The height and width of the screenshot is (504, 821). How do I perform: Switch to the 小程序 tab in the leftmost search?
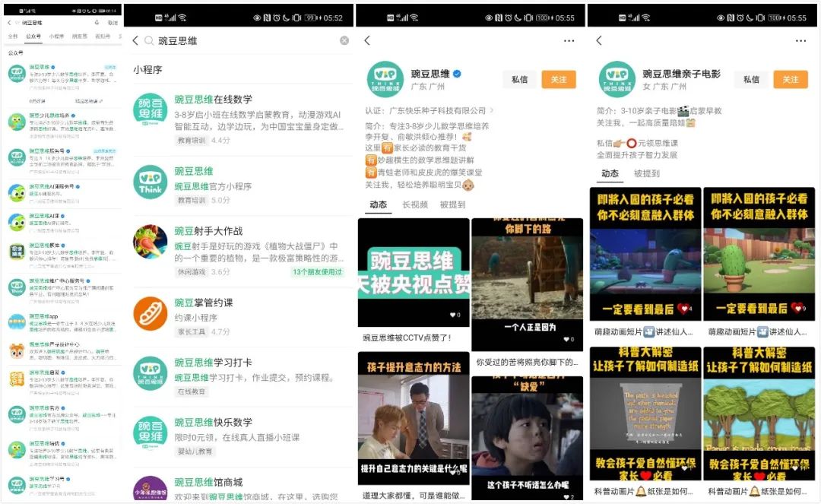(x=56, y=36)
